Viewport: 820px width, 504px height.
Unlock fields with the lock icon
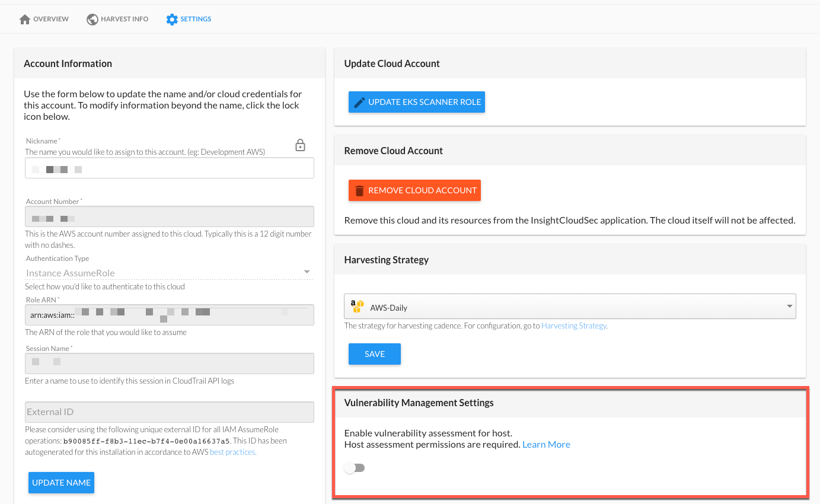(301, 145)
